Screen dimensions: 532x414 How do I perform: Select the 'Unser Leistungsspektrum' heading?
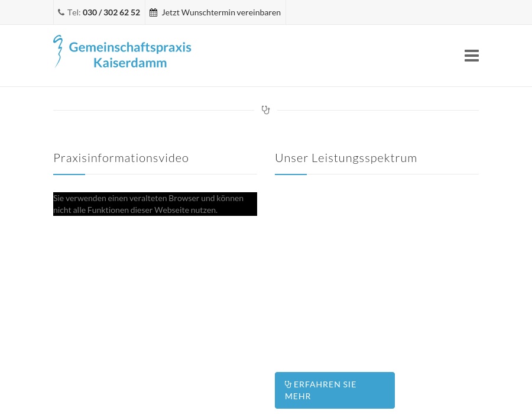(x=346, y=158)
